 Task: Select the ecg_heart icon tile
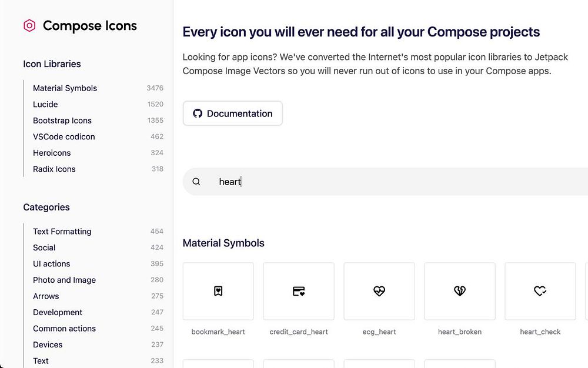(379, 291)
